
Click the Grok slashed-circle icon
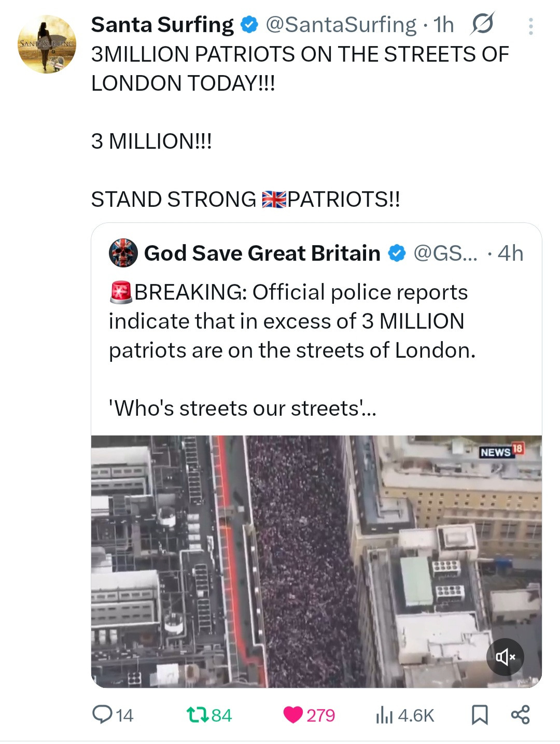(482, 24)
